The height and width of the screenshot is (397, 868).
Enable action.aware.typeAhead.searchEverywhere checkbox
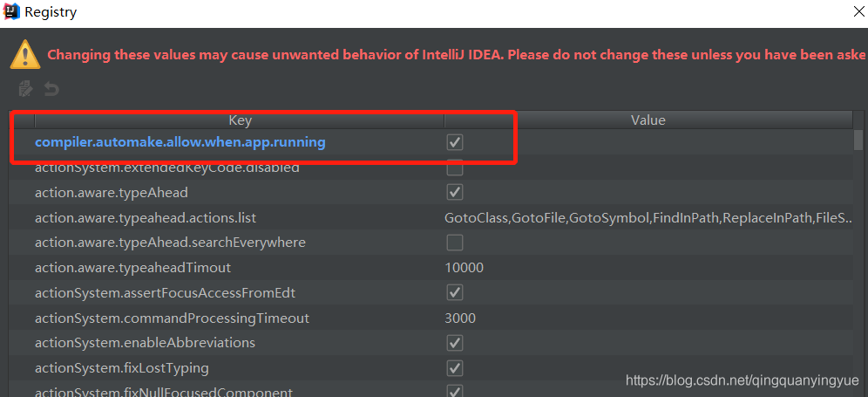pyautogui.click(x=455, y=243)
